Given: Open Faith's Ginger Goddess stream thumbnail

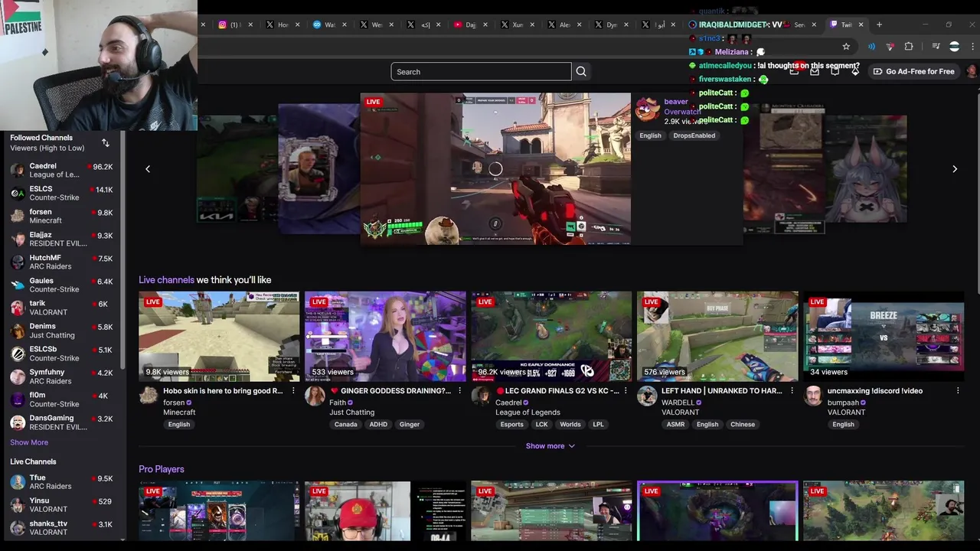Looking at the screenshot, I should click(x=385, y=336).
